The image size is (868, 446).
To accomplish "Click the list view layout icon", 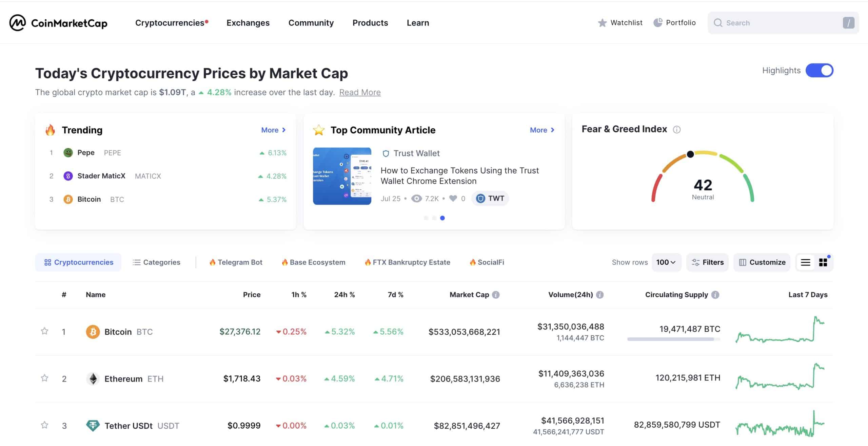I will coord(806,262).
